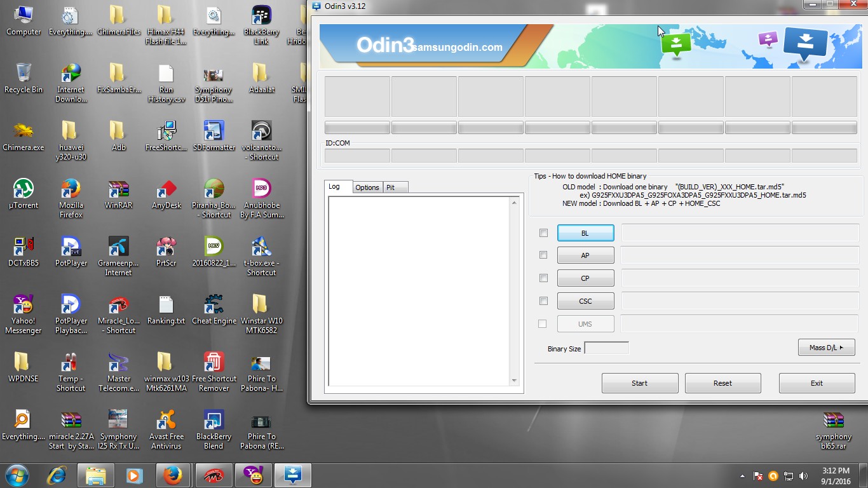Click the green download icon in Odin banner
Viewport: 868px width, 488px height.
pos(676,45)
